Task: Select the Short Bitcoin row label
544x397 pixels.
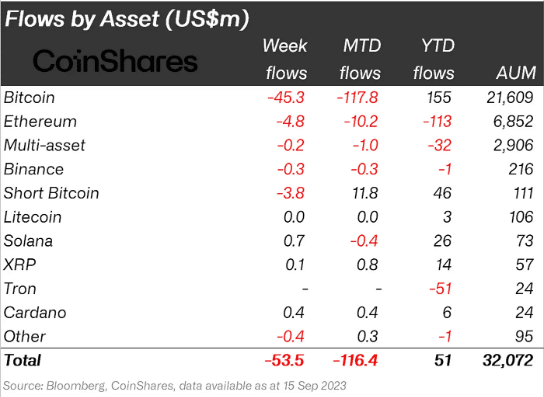Action: point(51,193)
